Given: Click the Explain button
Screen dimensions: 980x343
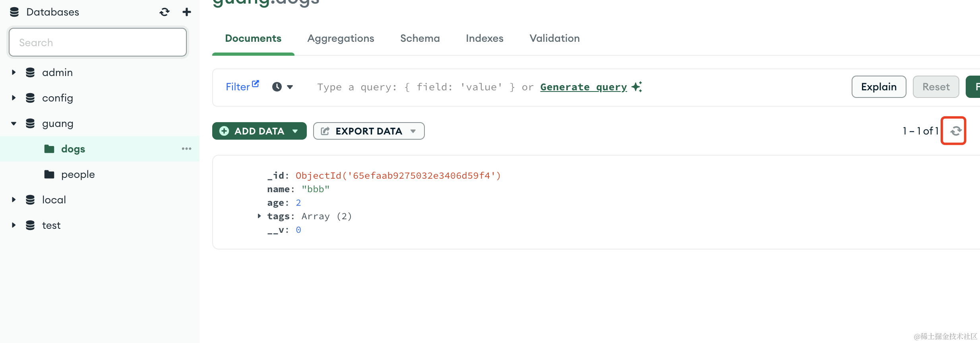Looking at the screenshot, I should point(879,87).
